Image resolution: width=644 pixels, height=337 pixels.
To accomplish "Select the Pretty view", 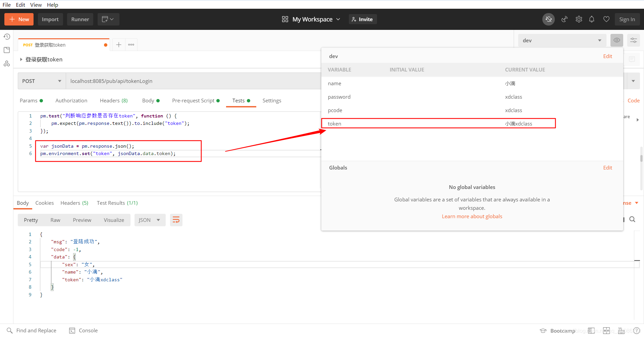I will pyautogui.click(x=31, y=220).
